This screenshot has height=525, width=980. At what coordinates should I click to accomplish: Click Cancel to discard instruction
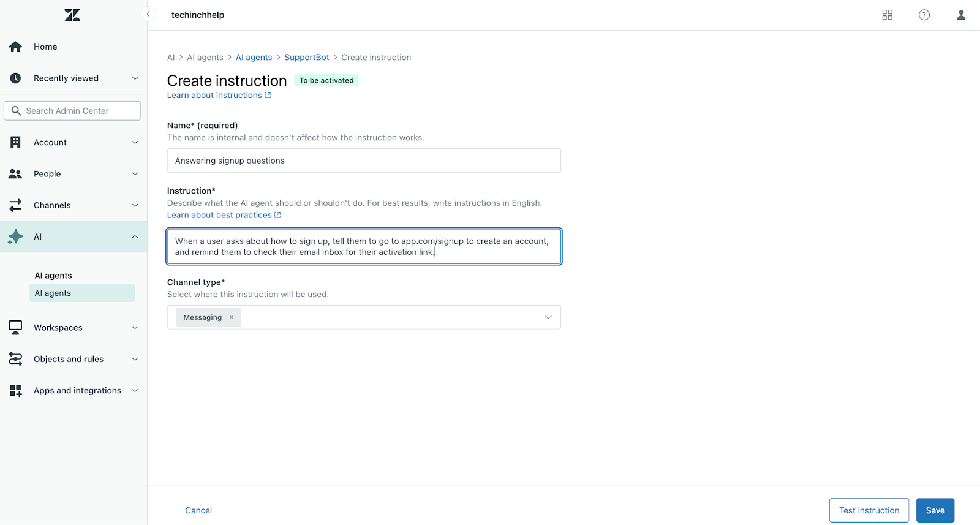pyautogui.click(x=198, y=510)
